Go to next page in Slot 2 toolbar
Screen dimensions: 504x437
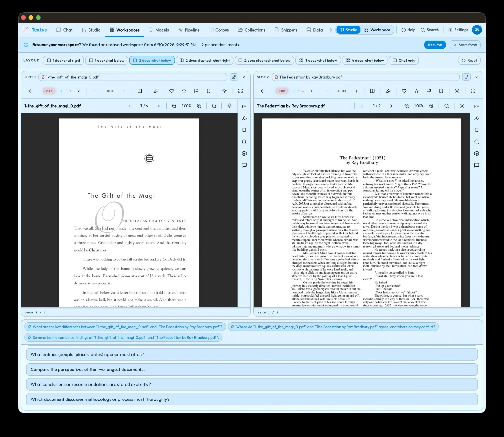tap(311, 91)
